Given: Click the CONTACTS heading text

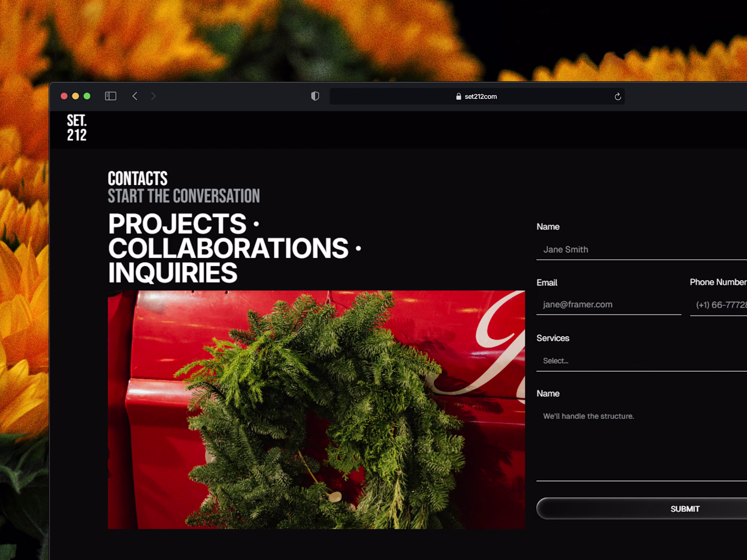Looking at the screenshot, I should click(137, 178).
